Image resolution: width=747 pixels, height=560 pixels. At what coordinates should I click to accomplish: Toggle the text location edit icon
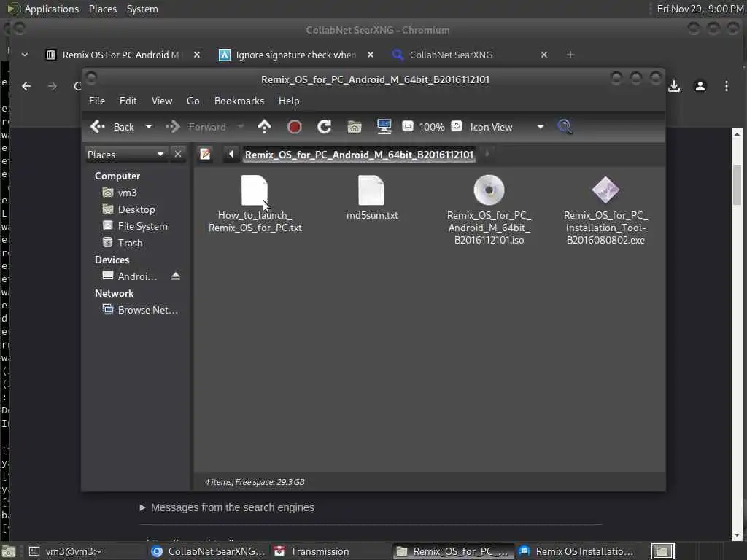click(205, 155)
